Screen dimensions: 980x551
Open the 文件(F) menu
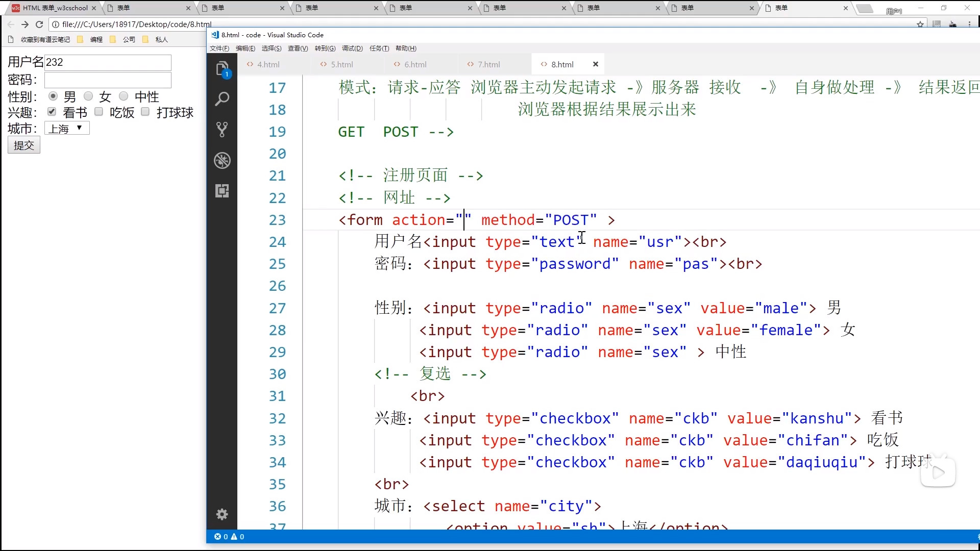click(x=219, y=48)
